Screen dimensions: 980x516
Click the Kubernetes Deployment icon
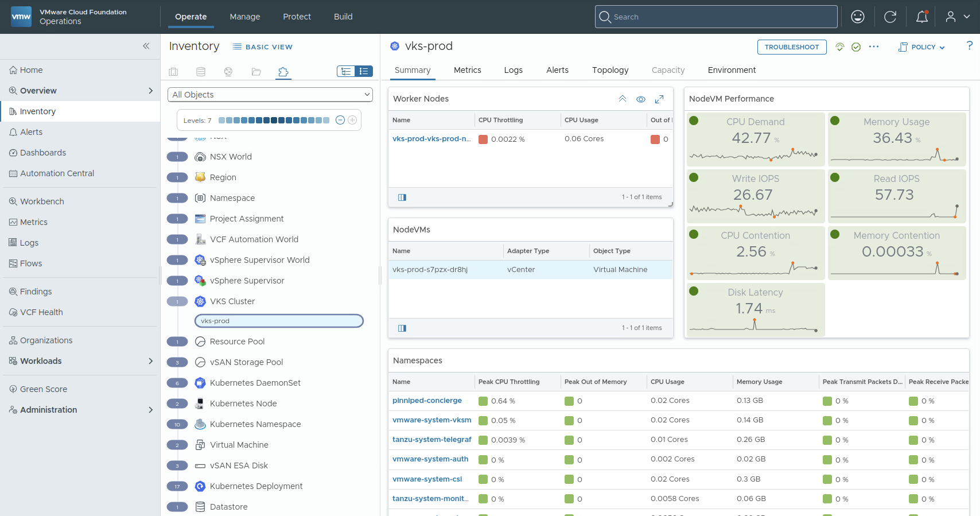pyautogui.click(x=200, y=486)
